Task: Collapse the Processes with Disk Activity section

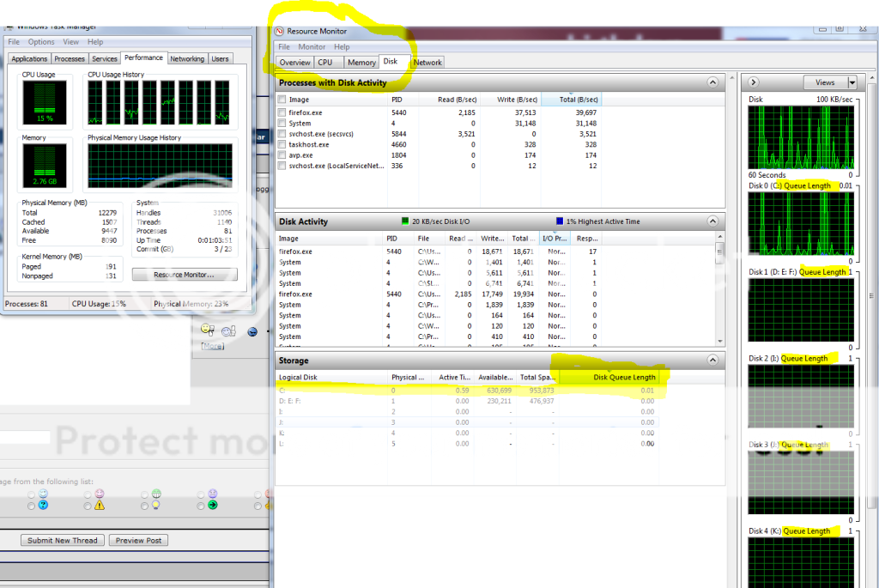Action: [712, 82]
